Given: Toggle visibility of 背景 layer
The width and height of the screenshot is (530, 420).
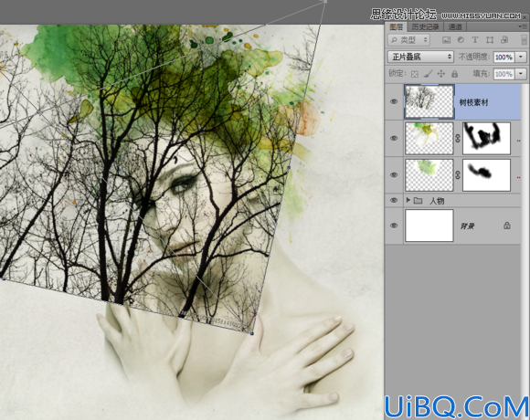Looking at the screenshot, I should (394, 226).
